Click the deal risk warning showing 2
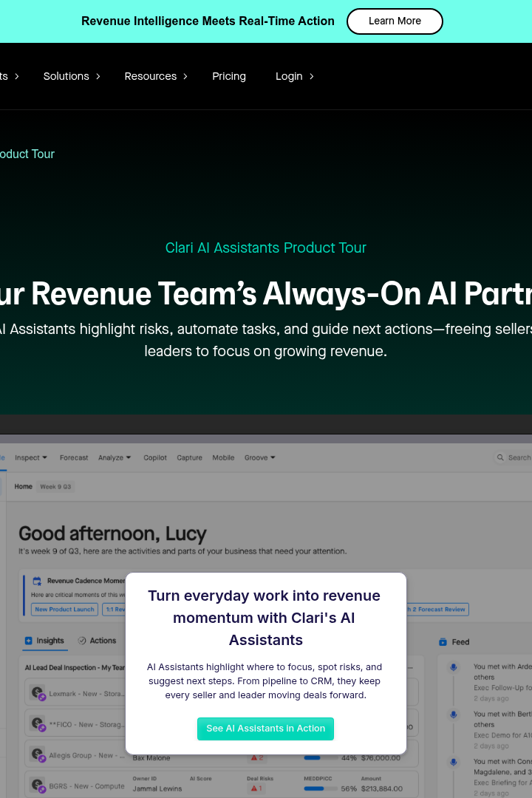 point(257,758)
